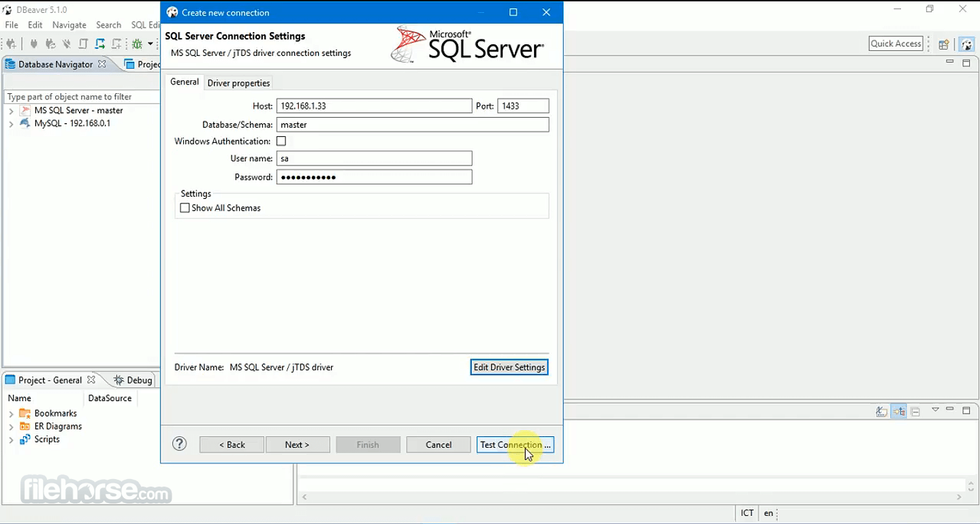Click the New Connection plug icon in toolbar
The width and height of the screenshot is (980, 524).
11,44
